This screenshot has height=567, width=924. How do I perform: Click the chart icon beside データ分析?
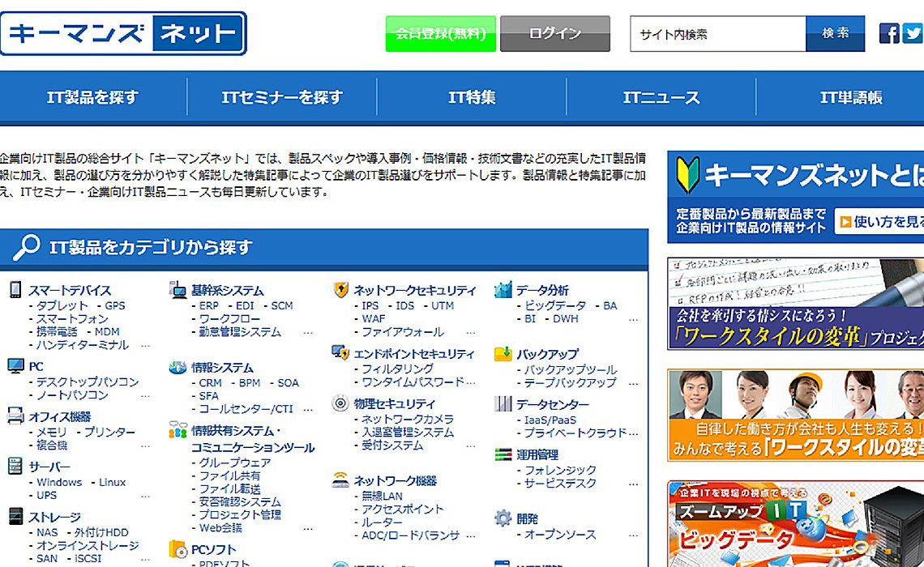(x=503, y=290)
